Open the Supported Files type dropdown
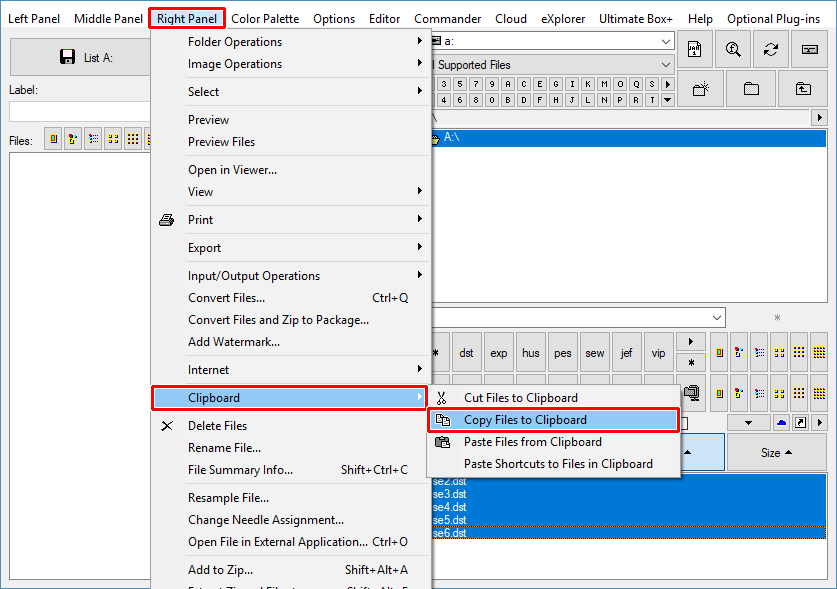This screenshot has width=837, height=589. [x=666, y=65]
